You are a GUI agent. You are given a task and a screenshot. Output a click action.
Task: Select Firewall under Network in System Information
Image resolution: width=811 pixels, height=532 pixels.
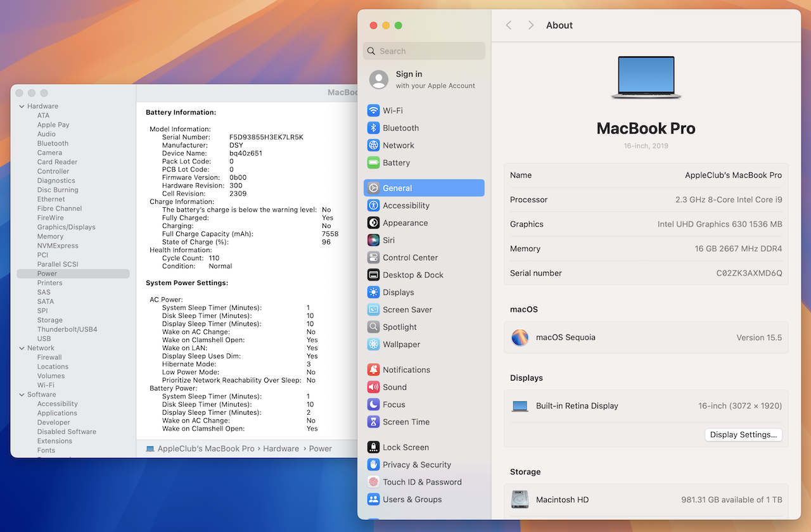pos(49,357)
